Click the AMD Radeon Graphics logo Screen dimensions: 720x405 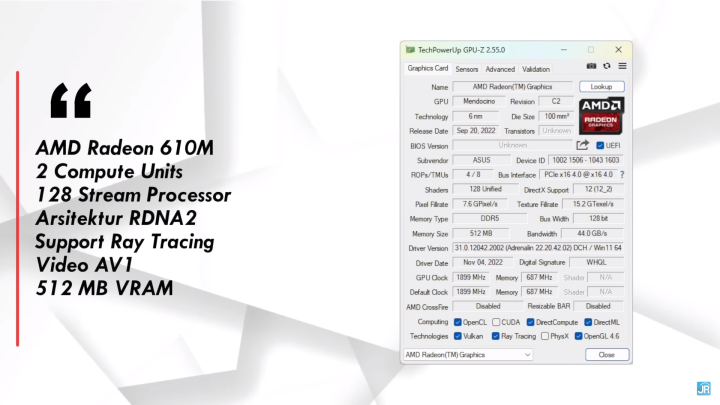pyautogui.click(x=602, y=115)
